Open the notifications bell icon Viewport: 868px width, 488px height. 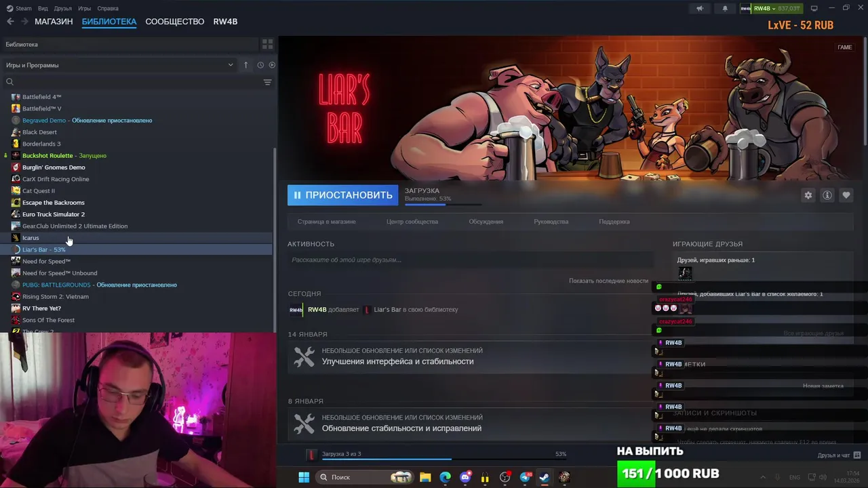(x=725, y=8)
